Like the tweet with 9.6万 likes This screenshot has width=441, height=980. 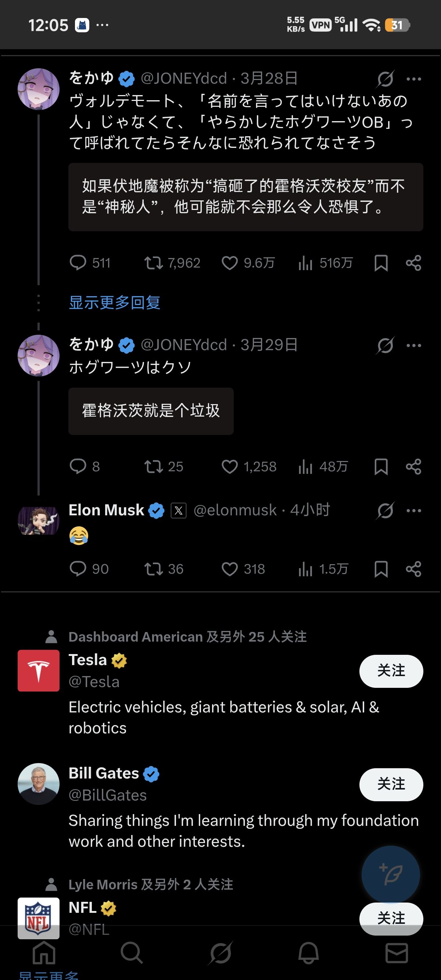[230, 263]
